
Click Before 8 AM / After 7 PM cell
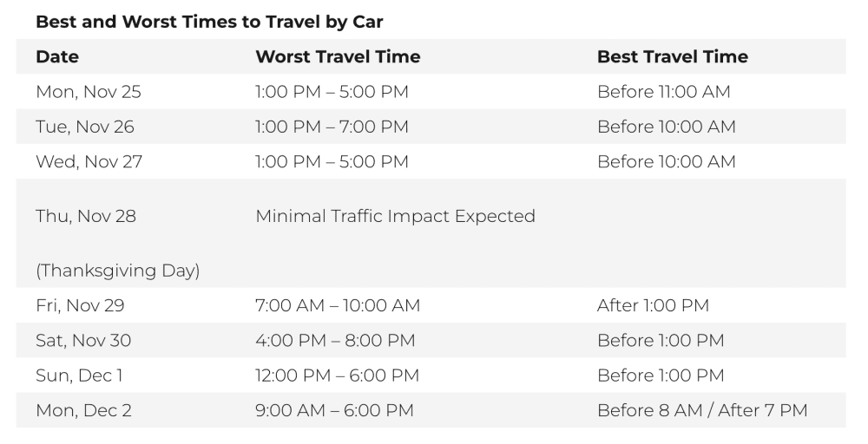click(x=702, y=410)
